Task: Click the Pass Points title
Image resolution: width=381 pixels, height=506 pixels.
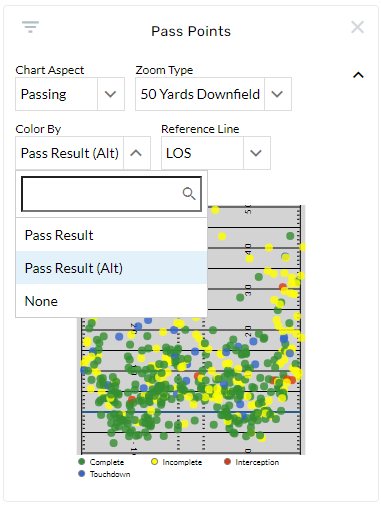Action: click(191, 31)
